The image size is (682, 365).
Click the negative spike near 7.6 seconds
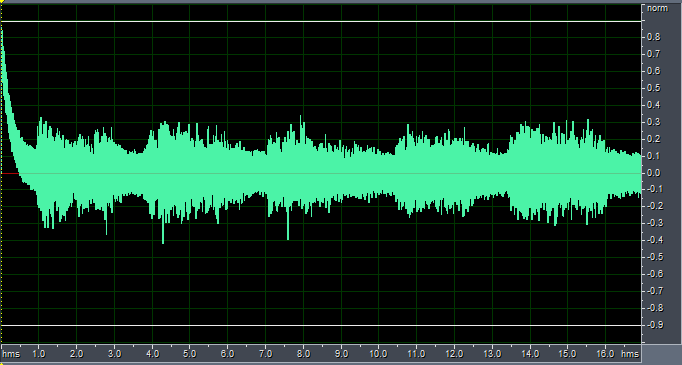(288, 226)
